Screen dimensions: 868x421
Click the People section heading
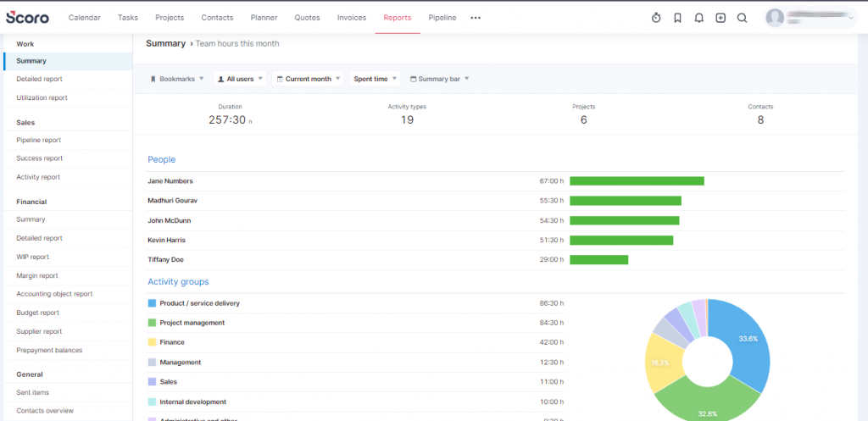(162, 159)
